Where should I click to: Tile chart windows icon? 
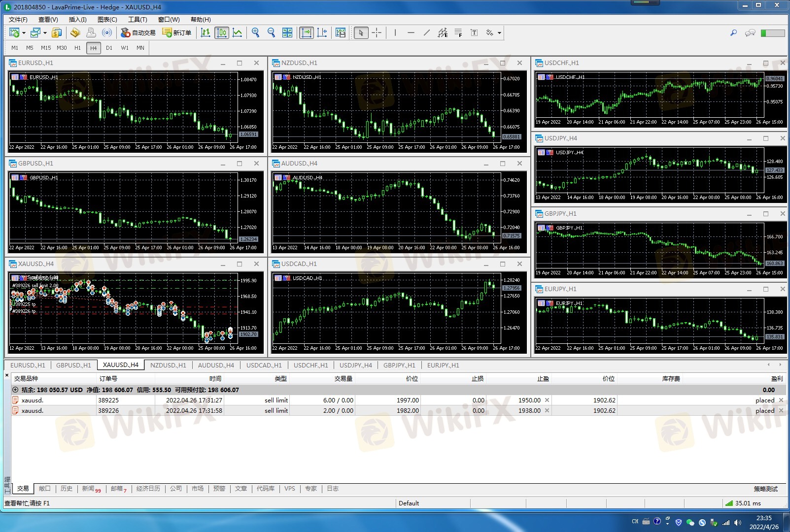(287, 33)
